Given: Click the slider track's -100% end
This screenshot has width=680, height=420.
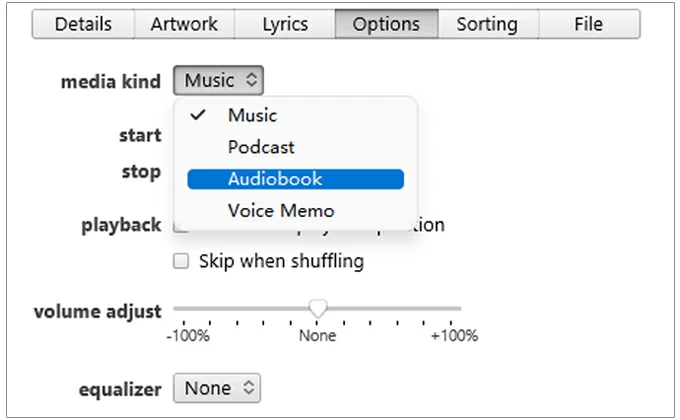Looking at the screenshot, I should point(176,309).
